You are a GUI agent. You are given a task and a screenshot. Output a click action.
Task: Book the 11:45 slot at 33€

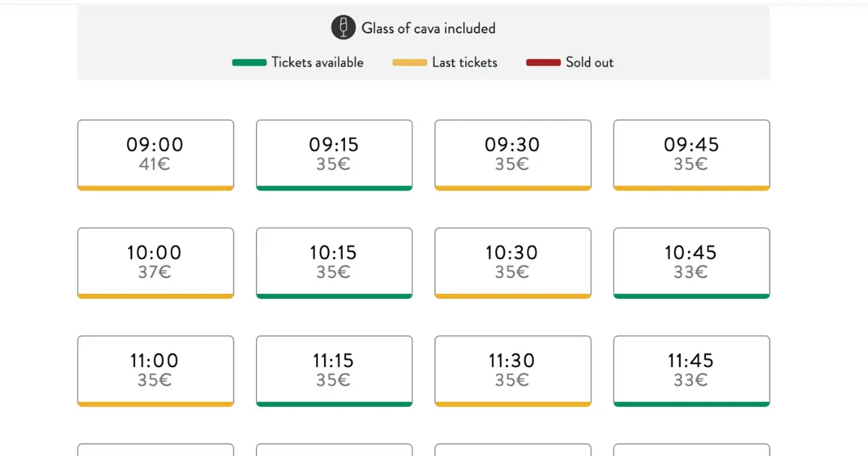click(x=692, y=370)
